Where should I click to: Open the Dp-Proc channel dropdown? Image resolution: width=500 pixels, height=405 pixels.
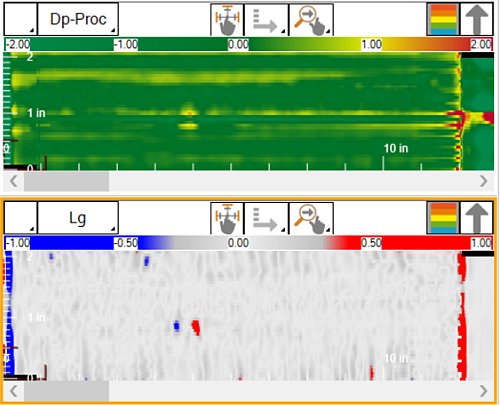(x=78, y=19)
